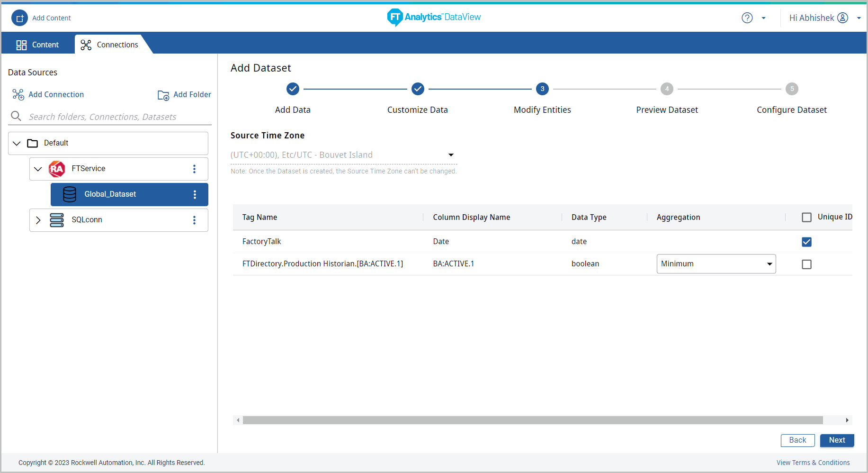
Task: Open the help question mark icon
Action: point(747,18)
